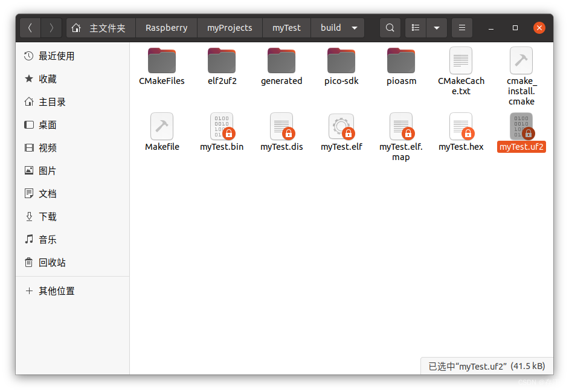Select the myTest.bin file
Viewport: 569px width, 392px height.
point(222,127)
